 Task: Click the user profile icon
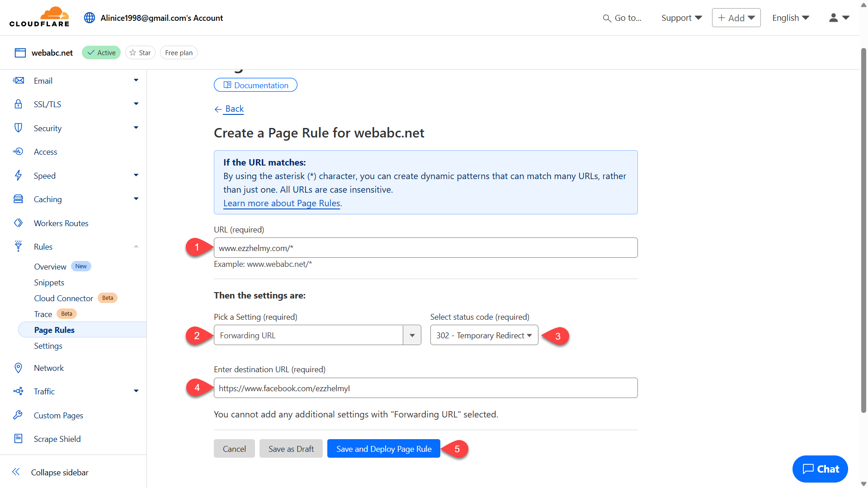click(x=833, y=18)
